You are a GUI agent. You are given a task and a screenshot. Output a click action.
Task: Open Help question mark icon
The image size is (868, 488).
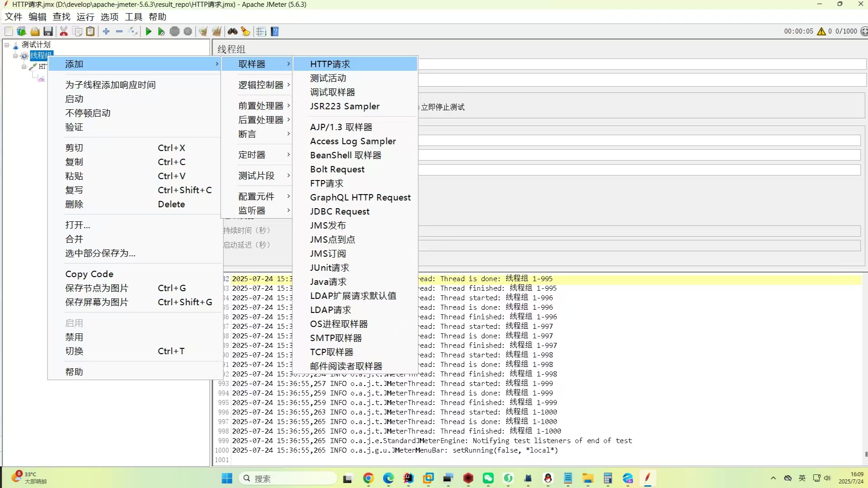coord(275,31)
